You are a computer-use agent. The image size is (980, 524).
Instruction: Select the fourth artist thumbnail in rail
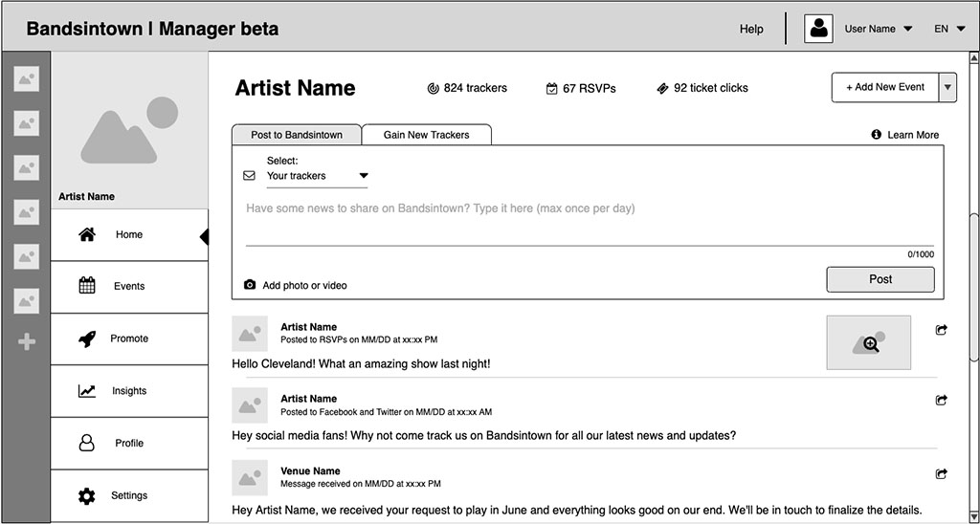(x=26, y=212)
